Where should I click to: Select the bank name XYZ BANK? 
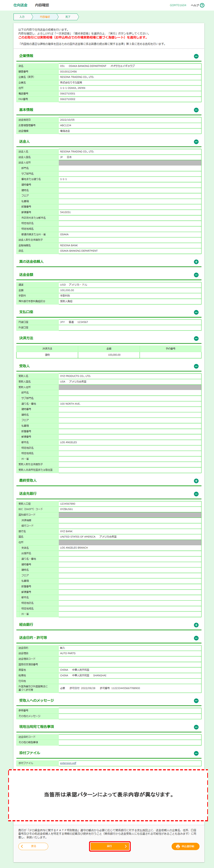[x=66, y=531]
